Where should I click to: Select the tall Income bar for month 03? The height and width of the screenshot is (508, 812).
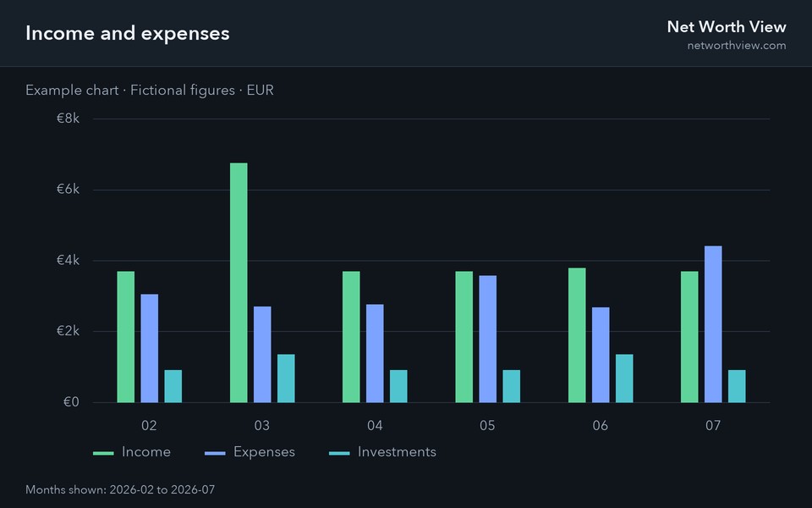(x=239, y=283)
